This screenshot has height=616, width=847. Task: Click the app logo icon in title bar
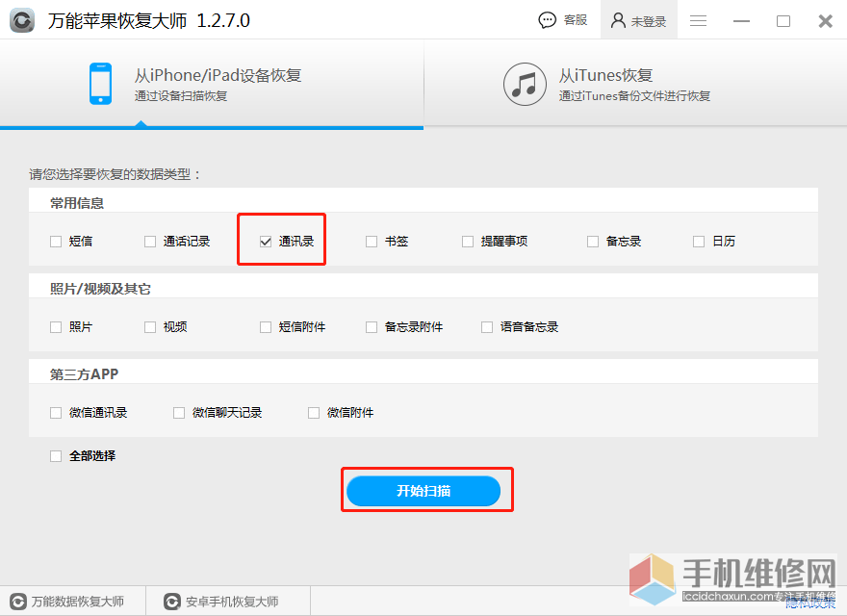[x=22, y=20]
